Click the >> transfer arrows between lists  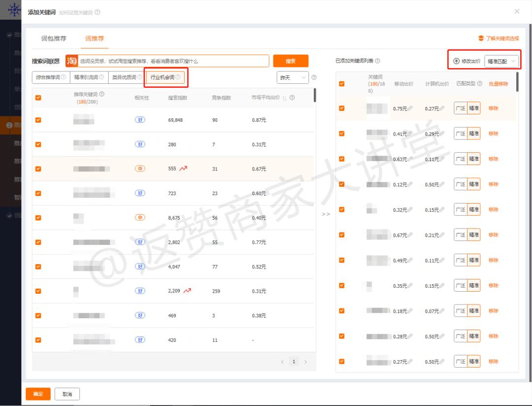click(326, 214)
